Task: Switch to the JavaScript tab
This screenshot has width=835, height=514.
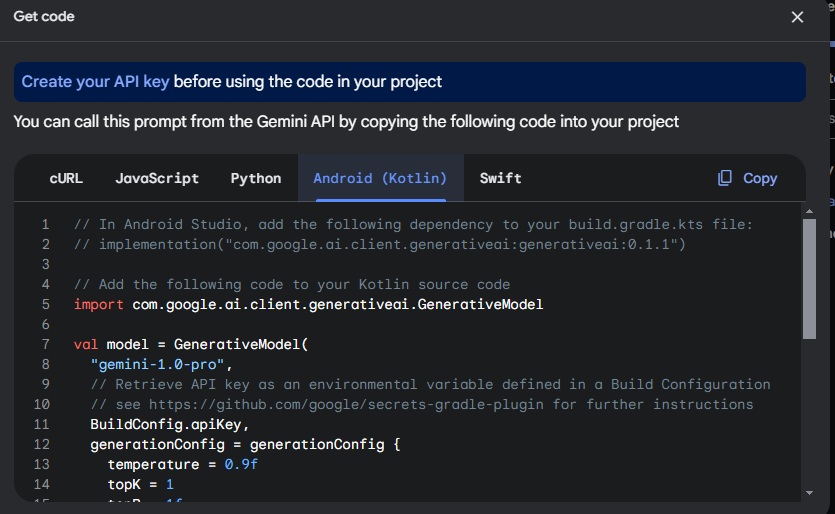Action: tap(157, 178)
